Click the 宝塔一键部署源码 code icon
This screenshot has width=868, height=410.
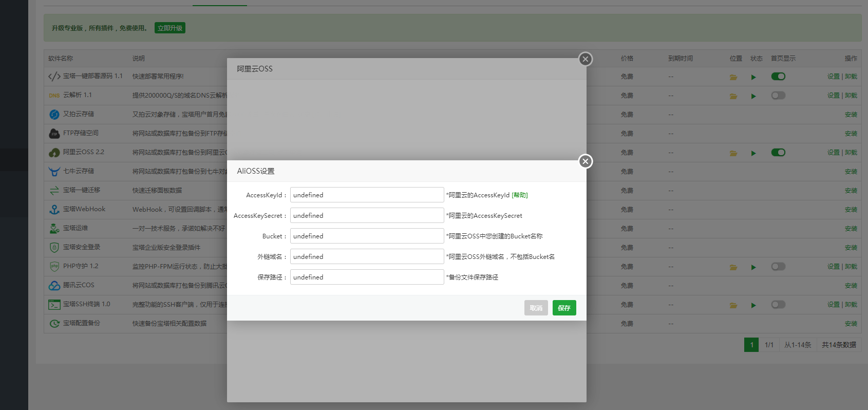tap(54, 77)
